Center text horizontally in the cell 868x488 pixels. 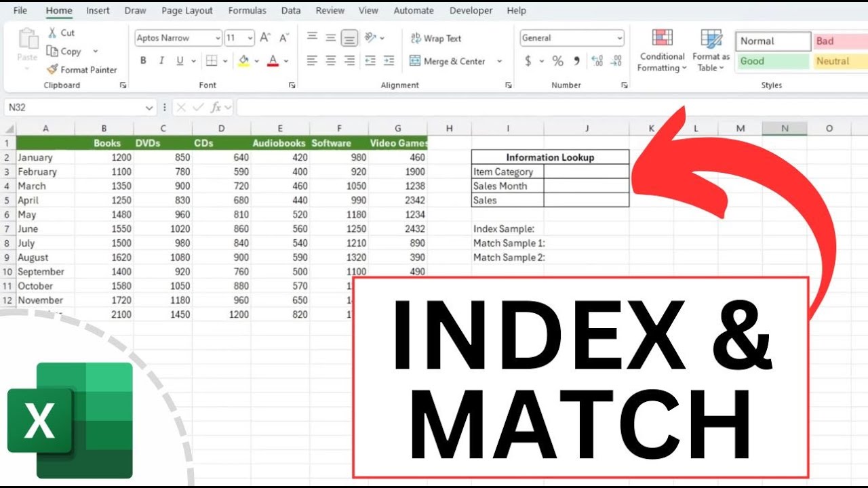pos(331,61)
